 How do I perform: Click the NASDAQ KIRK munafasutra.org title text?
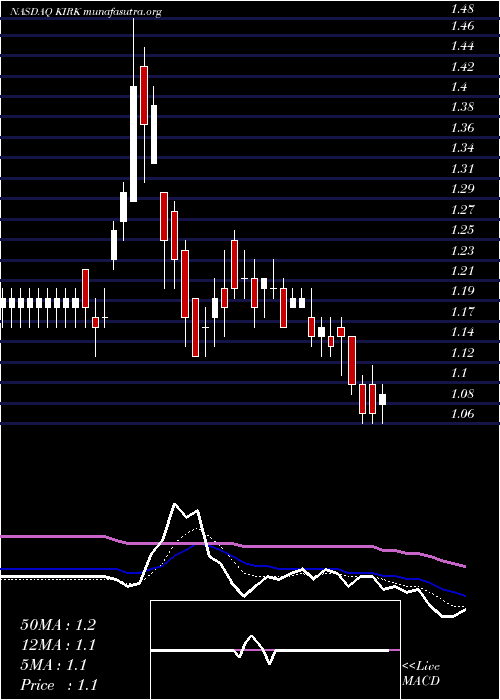pyautogui.click(x=85, y=12)
